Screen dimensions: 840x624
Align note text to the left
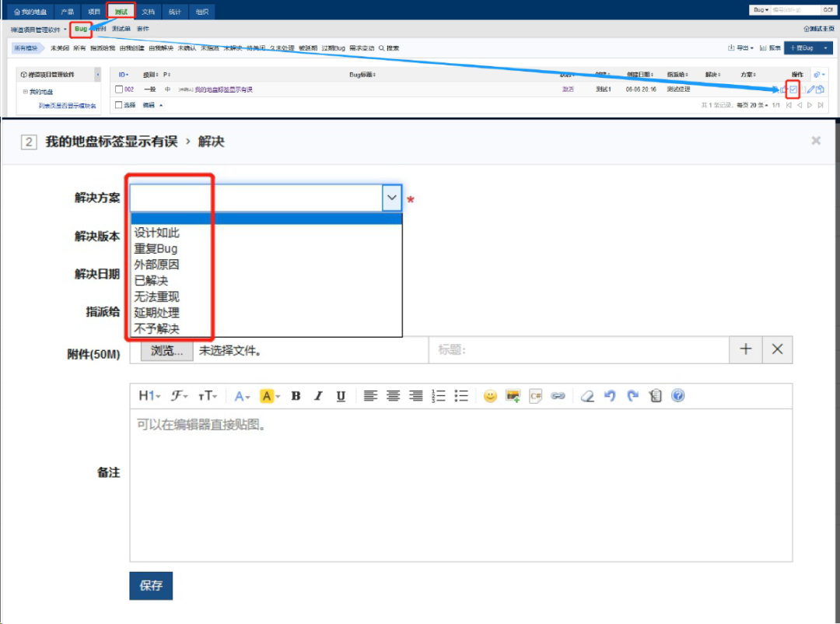[x=370, y=396]
